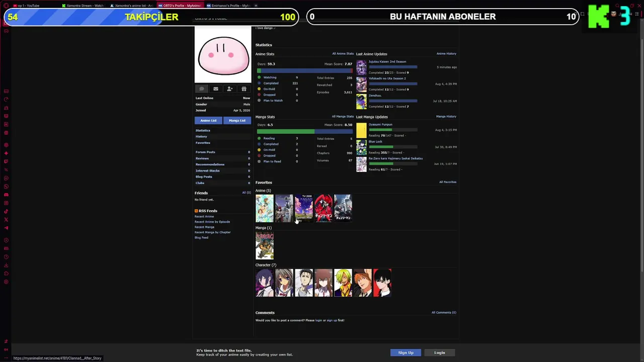Click the envelope send-message icon
644x362 pixels.
pos(216,89)
